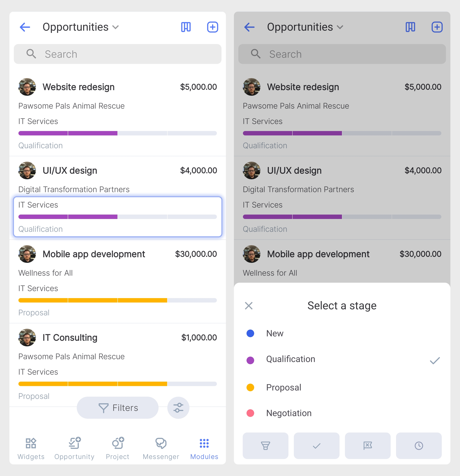The height and width of the screenshot is (476, 460).
Task: Select the Proposal stage option
Action: pyautogui.click(x=342, y=387)
